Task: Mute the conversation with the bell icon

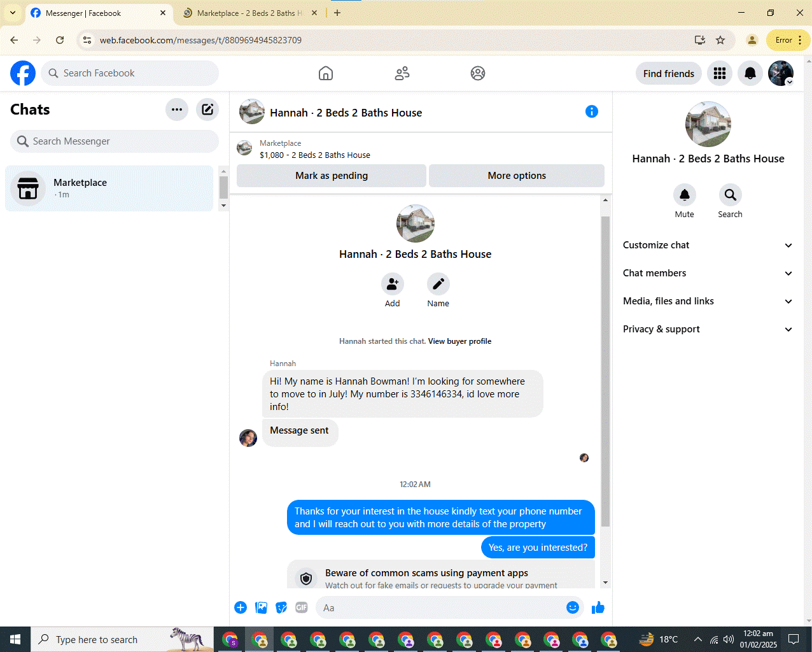Action: (685, 194)
